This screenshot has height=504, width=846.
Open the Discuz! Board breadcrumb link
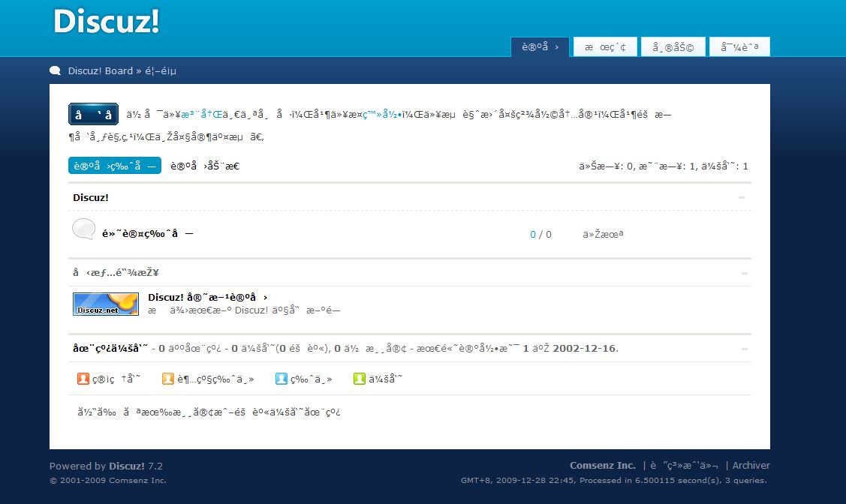pyautogui.click(x=101, y=70)
